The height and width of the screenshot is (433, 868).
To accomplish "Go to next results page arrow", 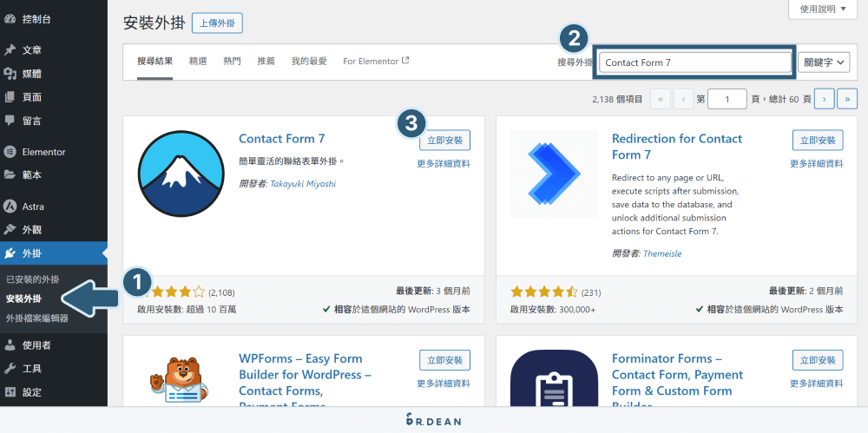I will (x=825, y=99).
